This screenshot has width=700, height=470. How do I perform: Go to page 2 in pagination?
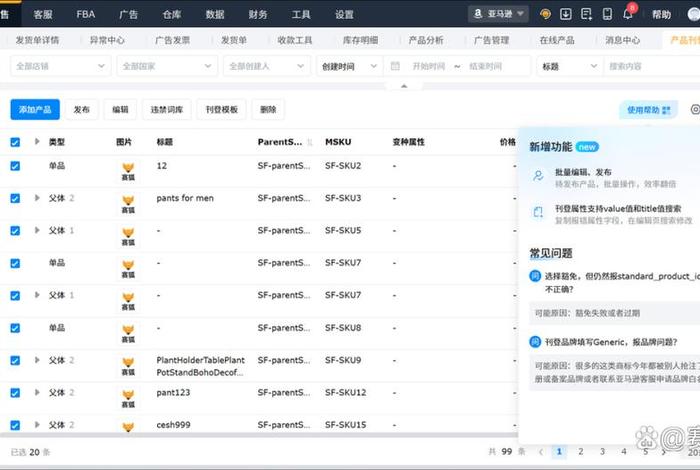pos(580,452)
